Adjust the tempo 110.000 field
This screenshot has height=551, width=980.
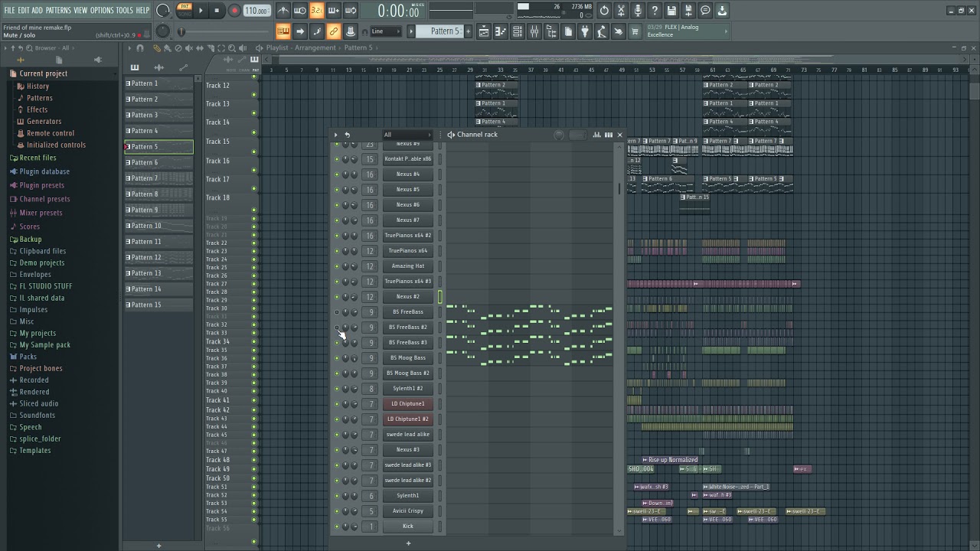(256, 11)
